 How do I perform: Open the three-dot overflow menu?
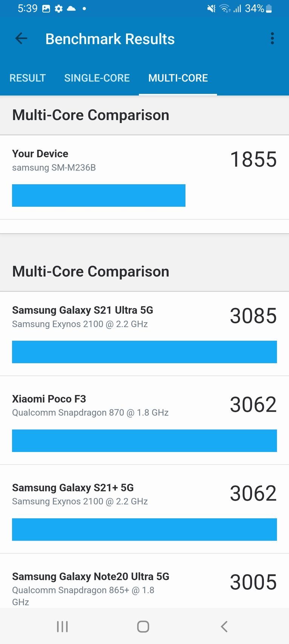click(272, 38)
